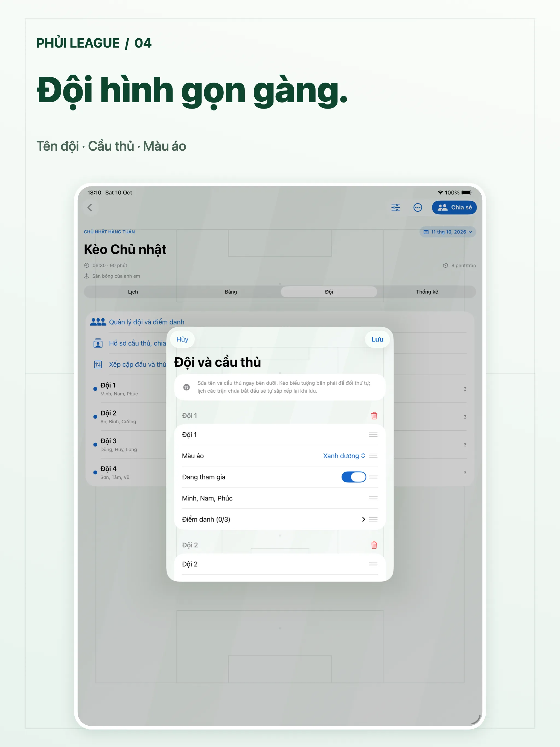The image size is (560, 747).
Task: Delete Đội 1 with the trash icon
Action: 374,416
